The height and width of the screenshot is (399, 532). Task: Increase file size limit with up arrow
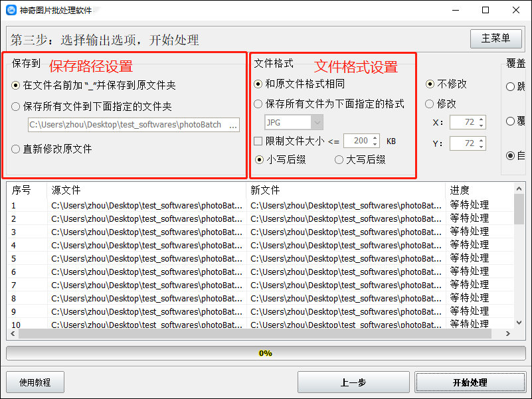[375, 137]
